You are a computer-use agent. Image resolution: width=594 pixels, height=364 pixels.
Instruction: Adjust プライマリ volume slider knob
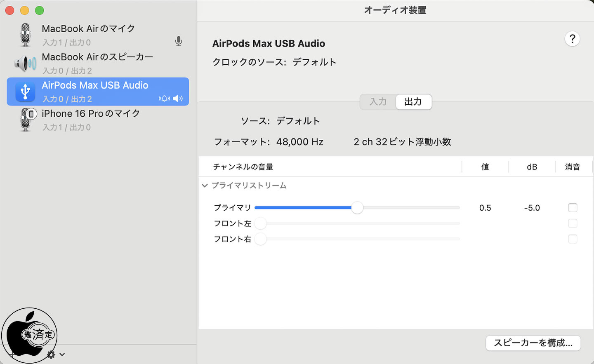(357, 208)
